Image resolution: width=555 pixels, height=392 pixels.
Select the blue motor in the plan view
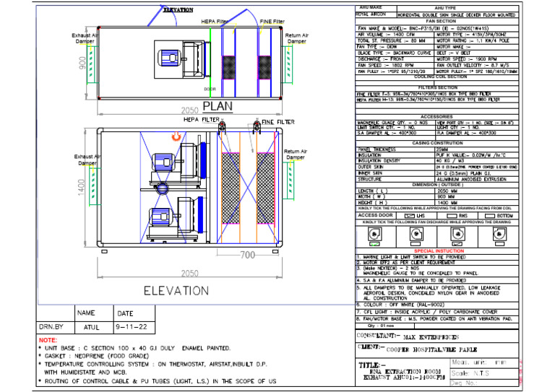pyautogui.click(x=169, y=58)
